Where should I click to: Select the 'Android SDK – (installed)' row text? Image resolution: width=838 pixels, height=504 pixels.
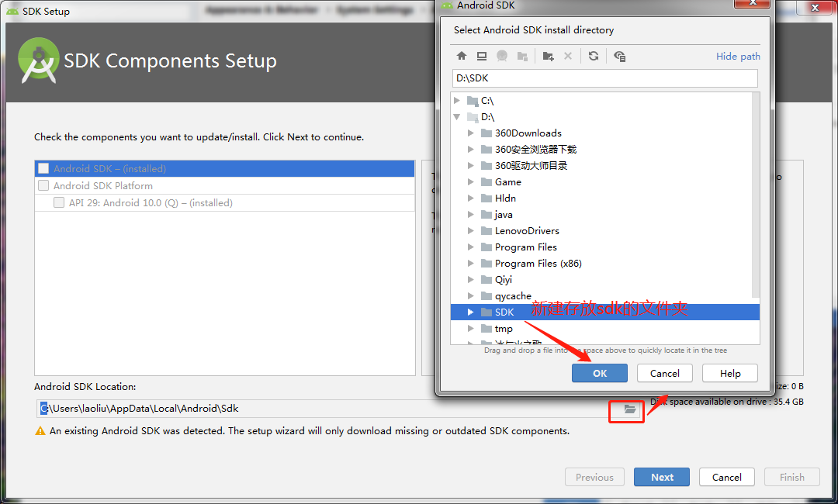109,169
